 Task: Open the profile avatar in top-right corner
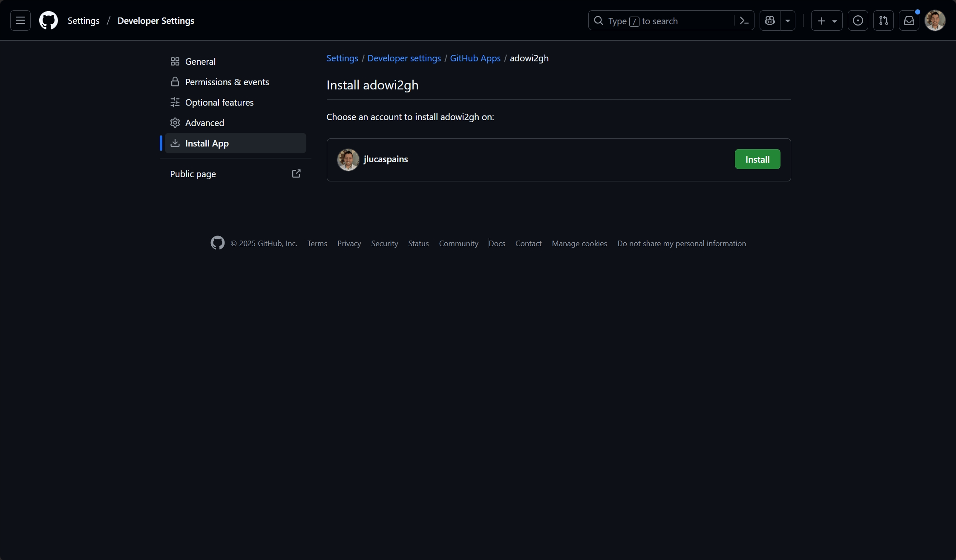(935, 20)
